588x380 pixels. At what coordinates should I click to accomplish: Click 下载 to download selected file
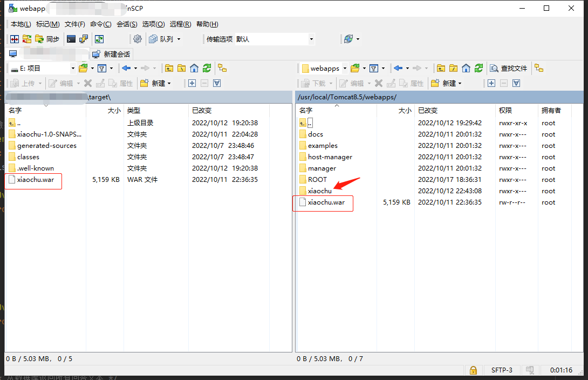tap(318, 83)
